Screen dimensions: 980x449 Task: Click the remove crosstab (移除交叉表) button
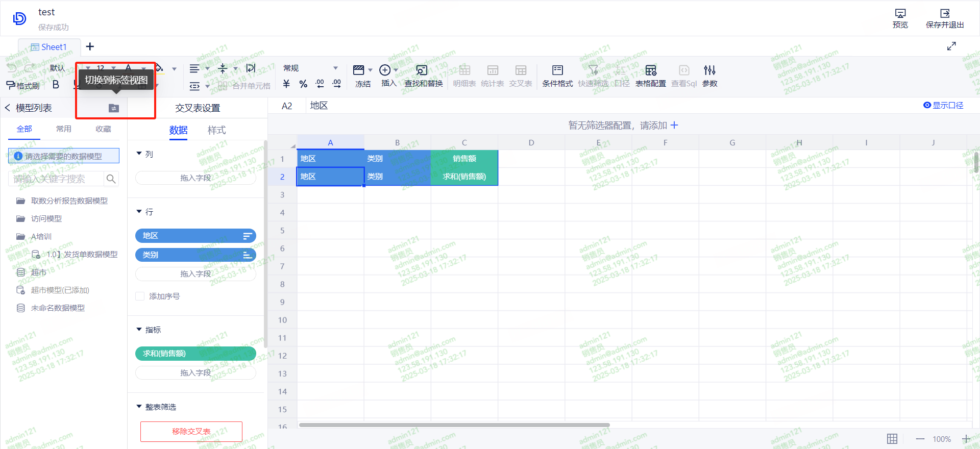point(191,432)
